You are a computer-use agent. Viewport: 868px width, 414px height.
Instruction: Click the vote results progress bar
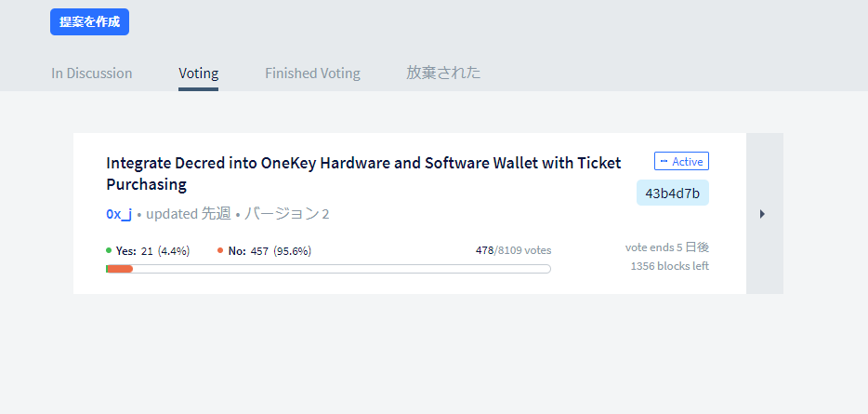click(x=328, y=269)
